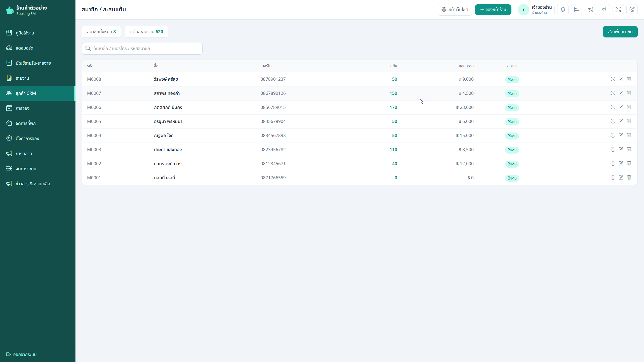Click ออกจากระบบ to log out

tap(21, 354)
